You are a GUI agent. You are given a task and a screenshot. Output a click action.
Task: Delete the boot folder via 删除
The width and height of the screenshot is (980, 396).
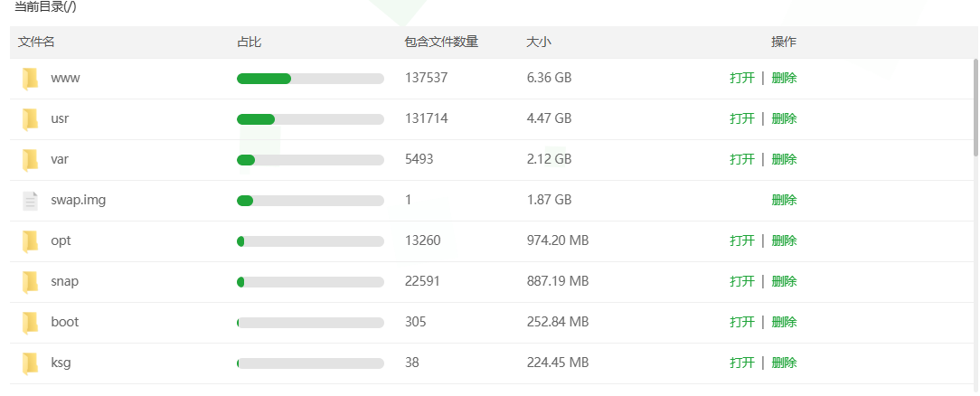[x=784, y=322]
